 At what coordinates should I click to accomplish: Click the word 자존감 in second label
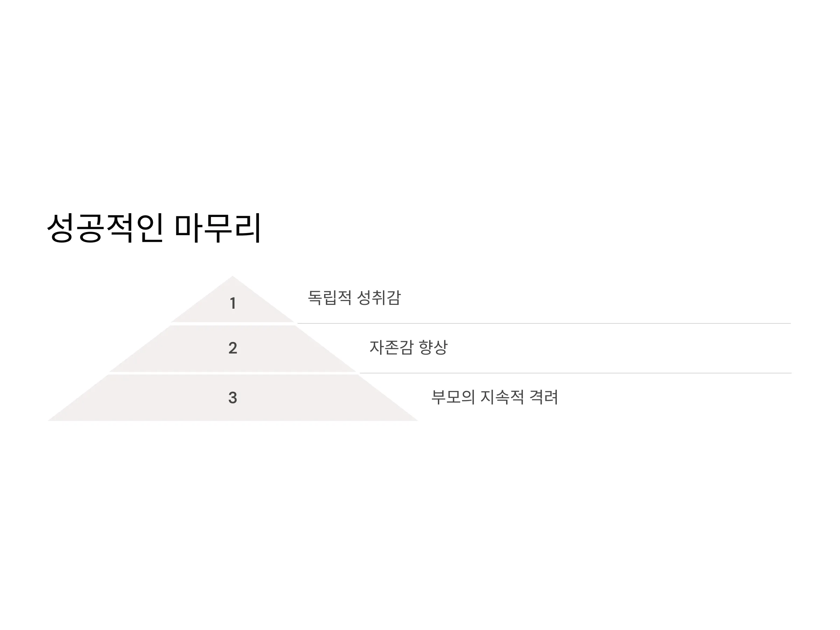tap(391, 347)
